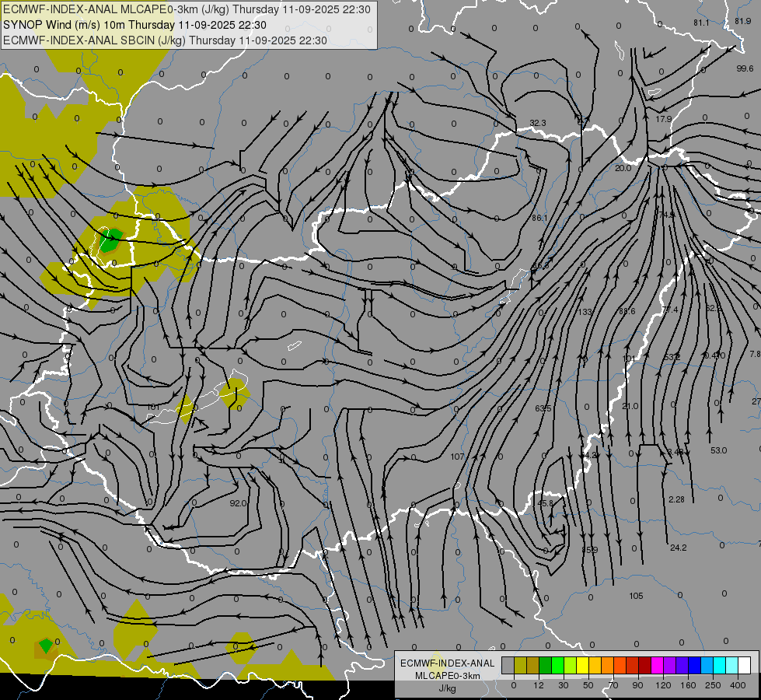761x700 pixels.
Task: Click the 95.9 value on the map
Action: pyautogui.click(x=590, y=551)
